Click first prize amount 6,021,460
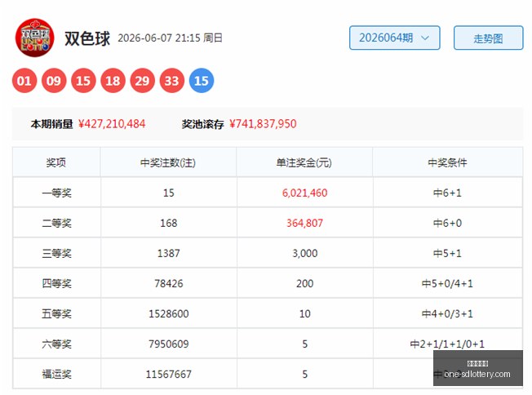The image size is (532, 395). point(304,193)
